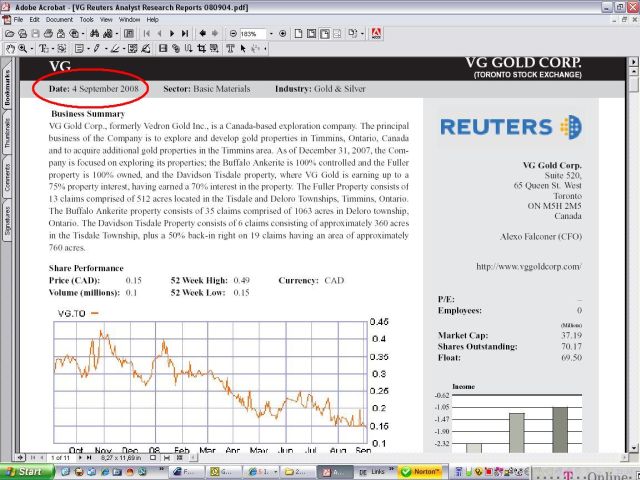Open the Bookmarks side tab

pos(7,87)
